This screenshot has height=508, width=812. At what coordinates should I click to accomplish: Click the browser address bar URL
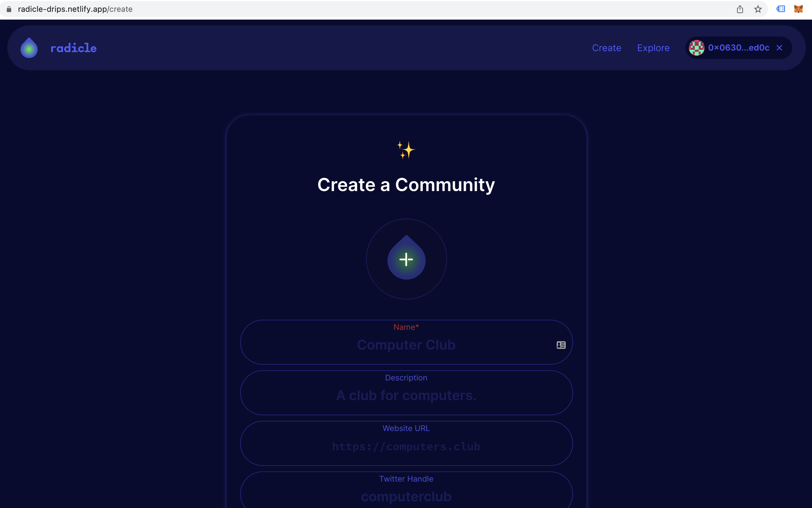[75, 9]
